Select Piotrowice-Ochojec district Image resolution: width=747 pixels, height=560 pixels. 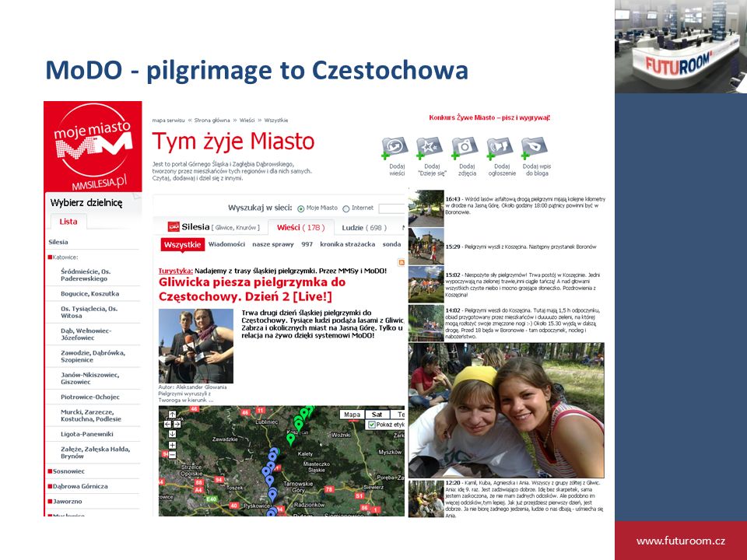pos(90,397)
